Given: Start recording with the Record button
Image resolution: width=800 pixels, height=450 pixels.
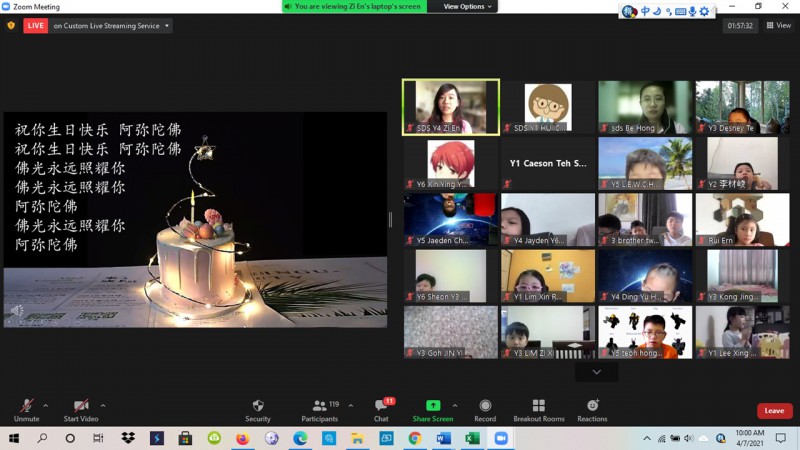Looking at the screenshot, I should tap(485, 410).
